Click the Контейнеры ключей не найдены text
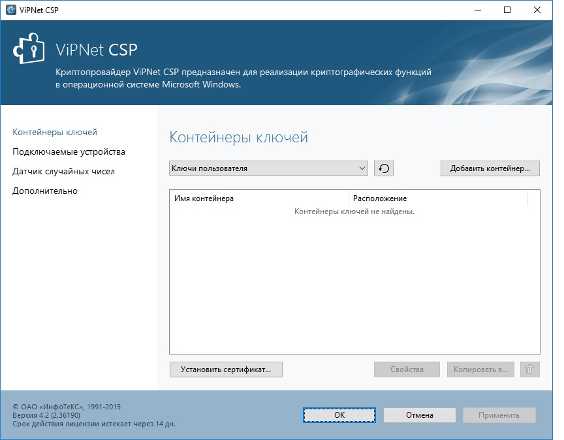The width and height of the screenshot is (564, 440). click(x=354, y=212)
